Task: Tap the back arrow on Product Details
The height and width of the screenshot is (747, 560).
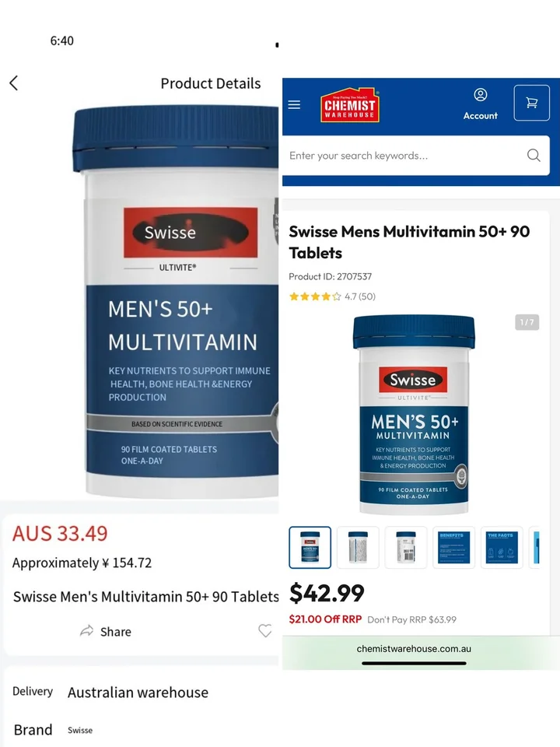Action: click(14, 83)
